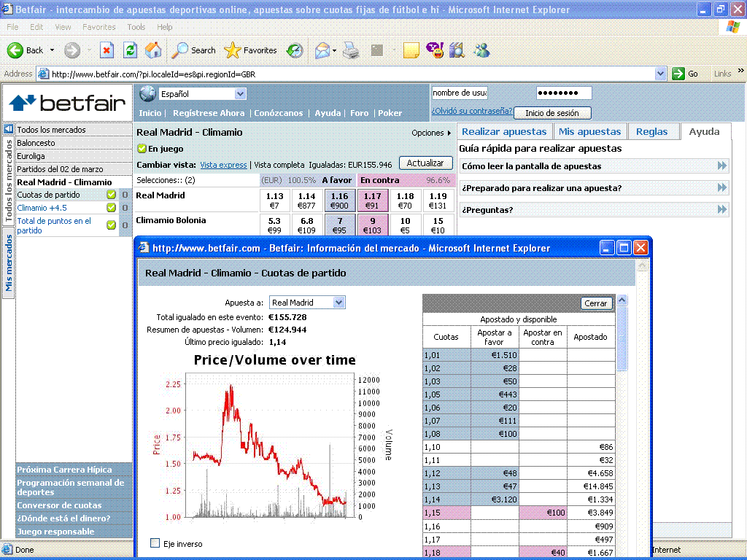747x560 pixels.
Task: Open the Regístrese Ahora link
Action: click(209, 113)
